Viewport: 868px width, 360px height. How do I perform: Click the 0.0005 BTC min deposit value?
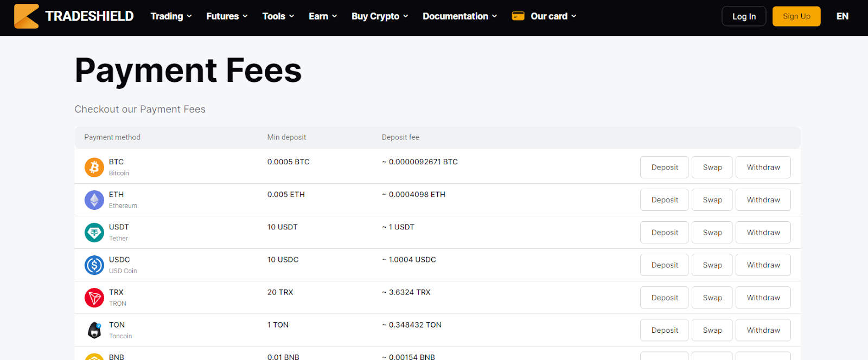pyautogui.click(x=289, y=162)
